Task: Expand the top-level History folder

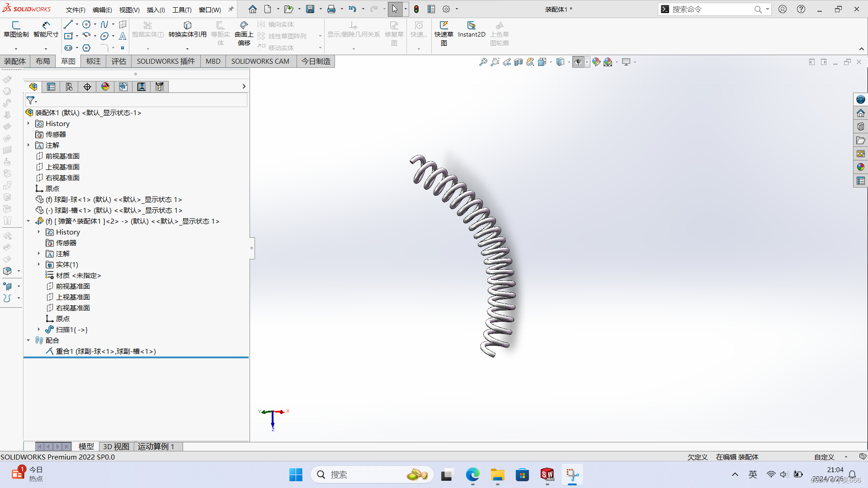Action: tap(28, 123)
